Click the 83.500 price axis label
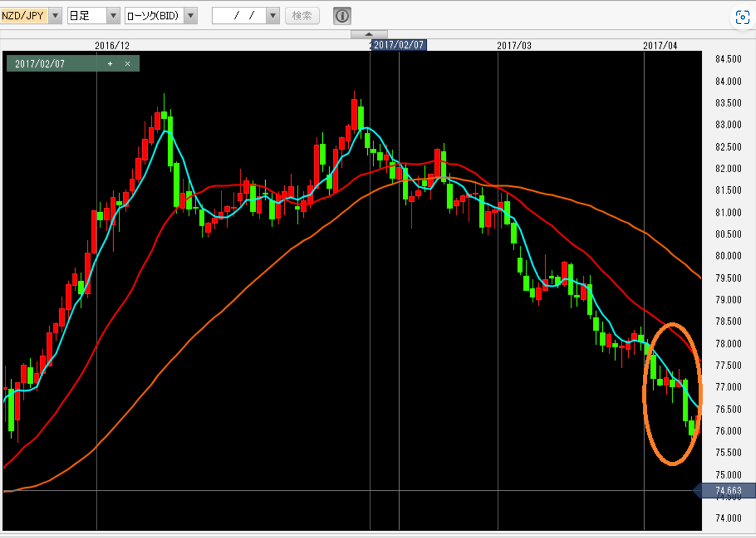This screenshot has width=756, height=538. click(x=728, y=103)
